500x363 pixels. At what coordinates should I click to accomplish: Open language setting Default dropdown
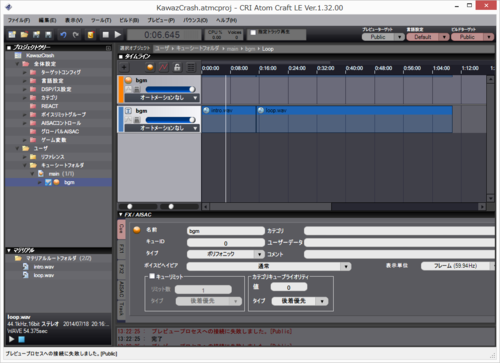[428, 37]
